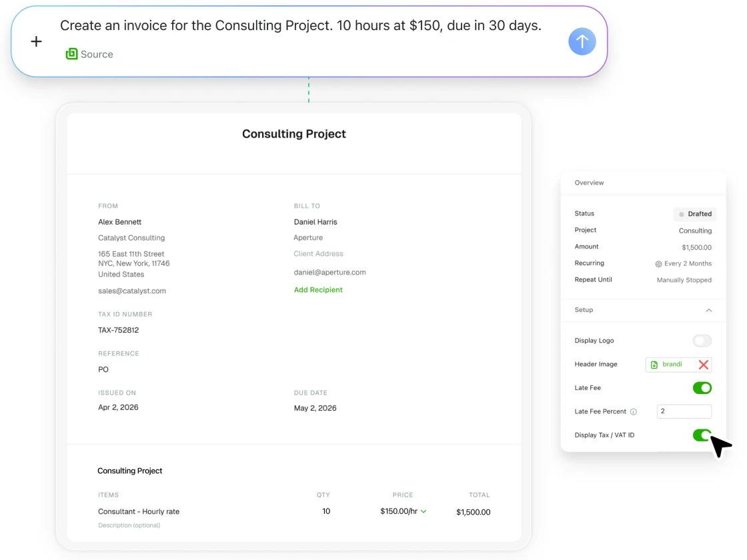Click the Client Address placeholder field

[318, 254]
